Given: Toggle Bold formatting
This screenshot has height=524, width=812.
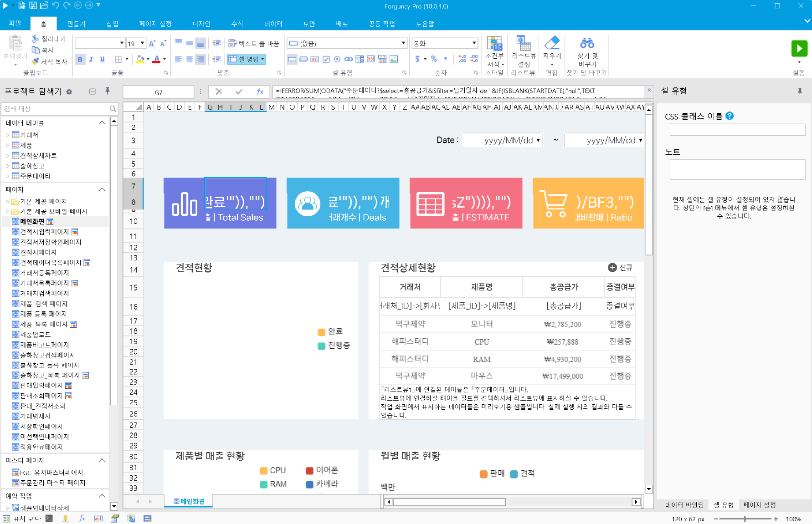Looking at the screenshot, I should (x=80, y=59).
